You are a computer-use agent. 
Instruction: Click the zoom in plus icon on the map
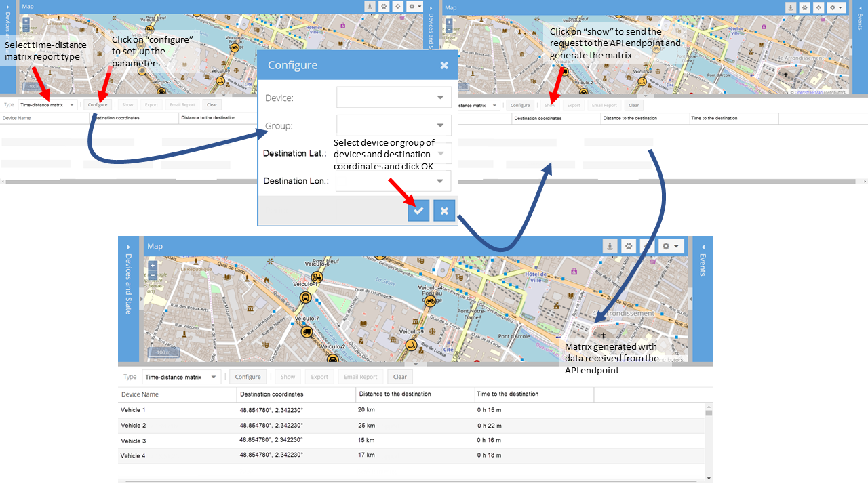tap(153, 265)
